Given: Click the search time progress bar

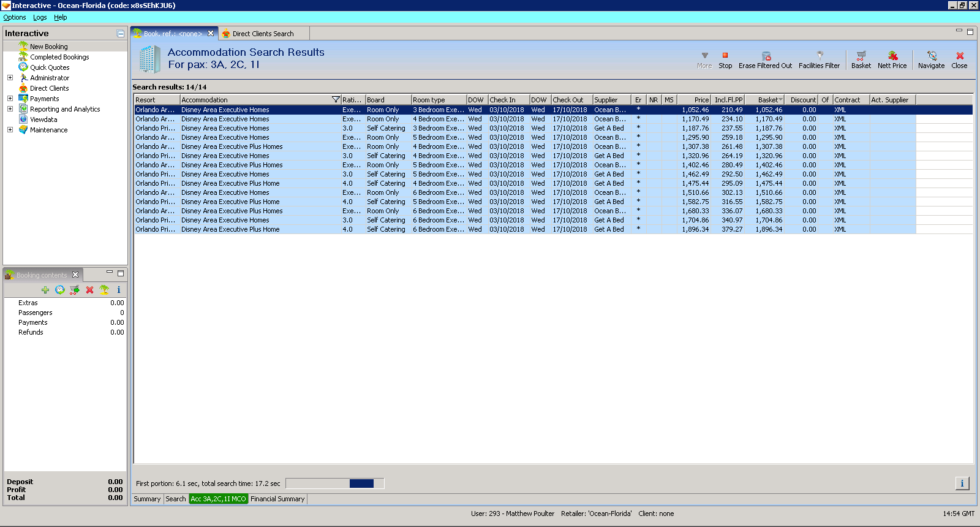Looking at the screenshot, I should pos(335,483).
